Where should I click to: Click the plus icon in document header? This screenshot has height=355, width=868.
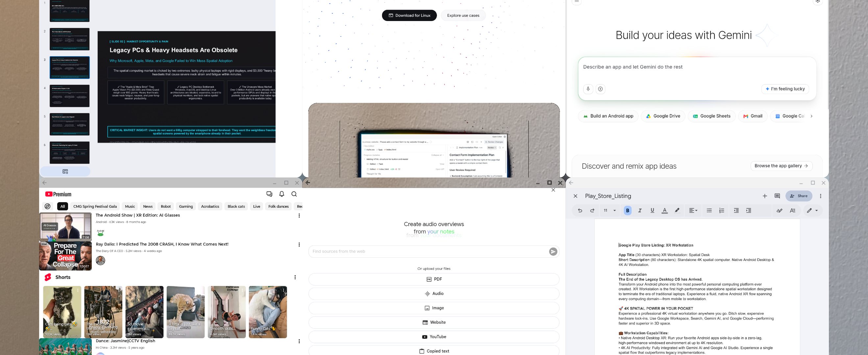pyautogui.click(x=765, y=196)
